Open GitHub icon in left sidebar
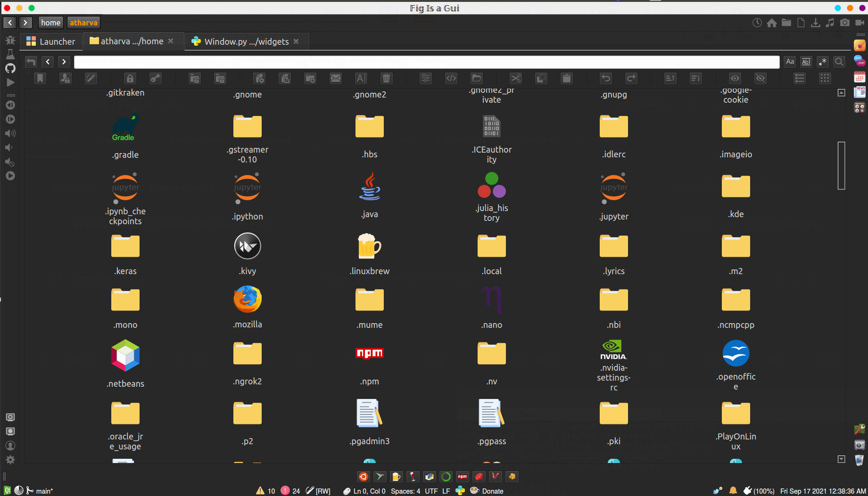 click(10, 68)
